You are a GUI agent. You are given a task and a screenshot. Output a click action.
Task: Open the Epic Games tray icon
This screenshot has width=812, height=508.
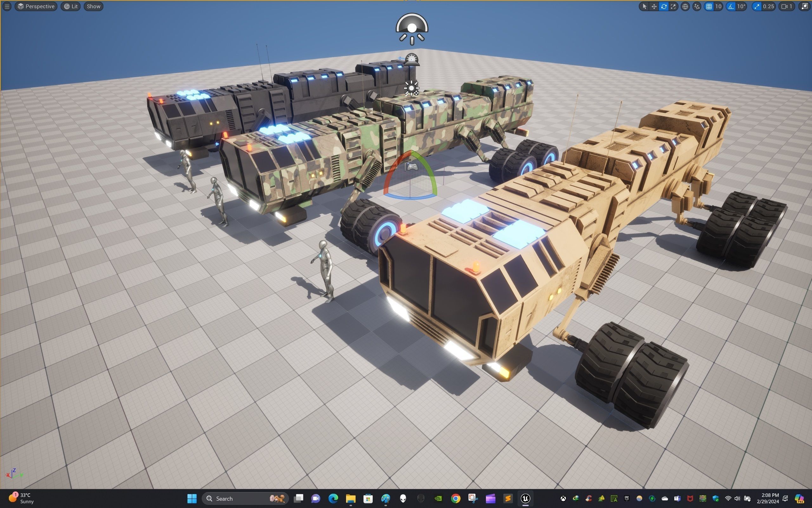[x=626, y=498]
